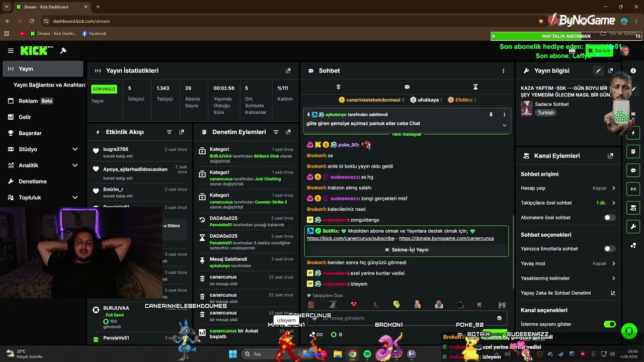Viewport: 644px width, 362px height.
Task: Reload the page
Action: [x=32, y=21]
